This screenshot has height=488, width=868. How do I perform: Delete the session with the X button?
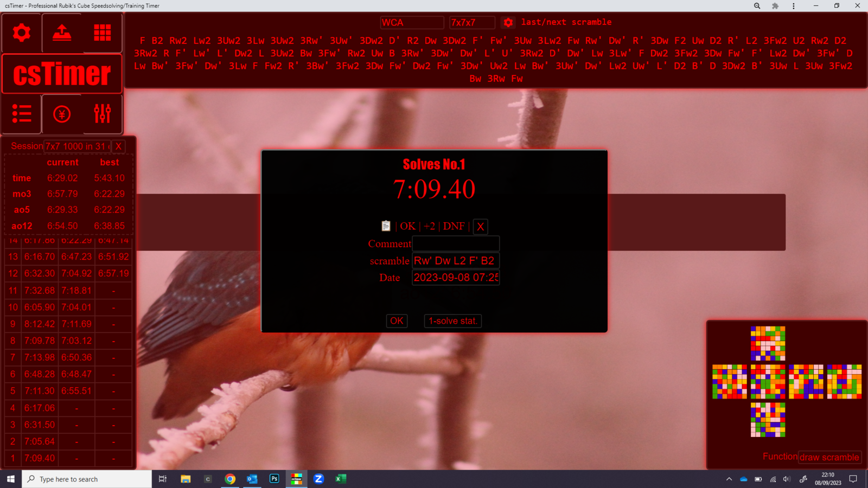pos(118,146)
